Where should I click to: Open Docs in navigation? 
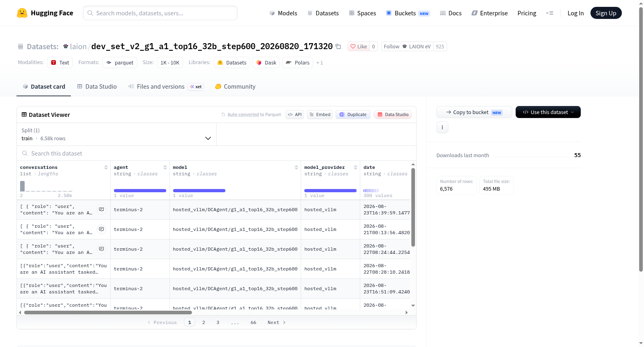(x=451, y=13)
